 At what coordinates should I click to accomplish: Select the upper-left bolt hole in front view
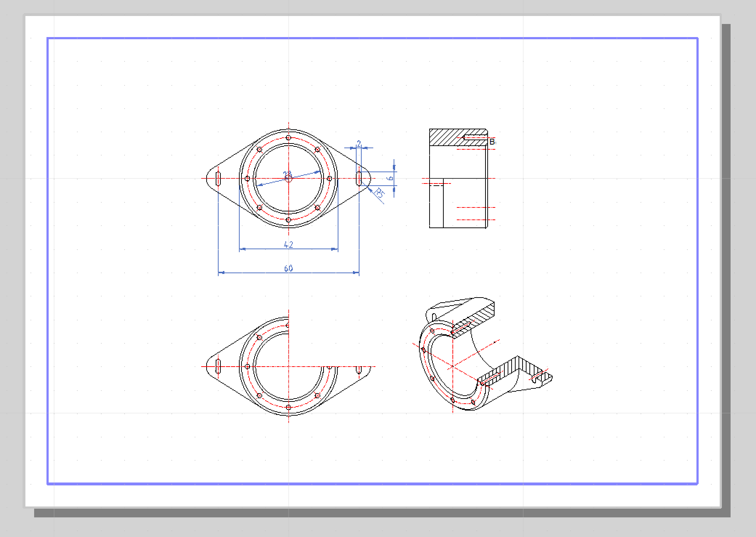point(259,149)
